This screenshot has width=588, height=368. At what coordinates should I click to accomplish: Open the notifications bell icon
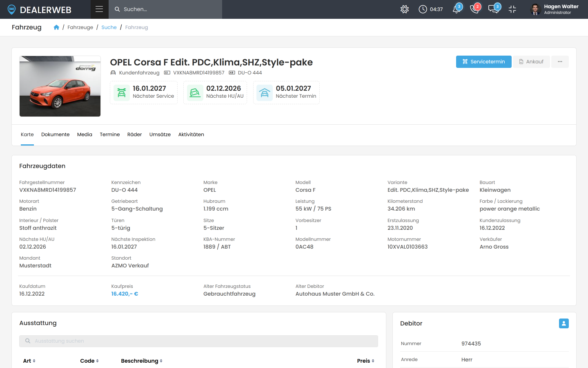(x=457, y=9)
